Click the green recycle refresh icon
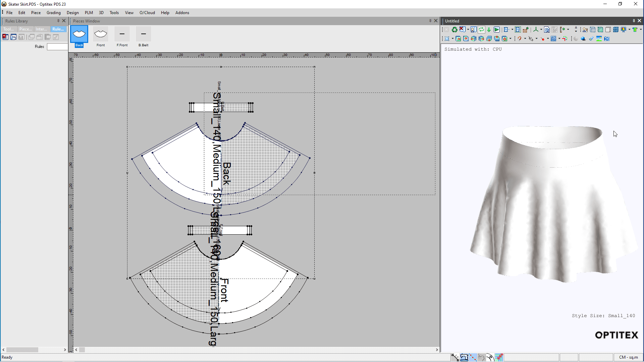This screenshot has height=362, width=644. pos(454,29)
